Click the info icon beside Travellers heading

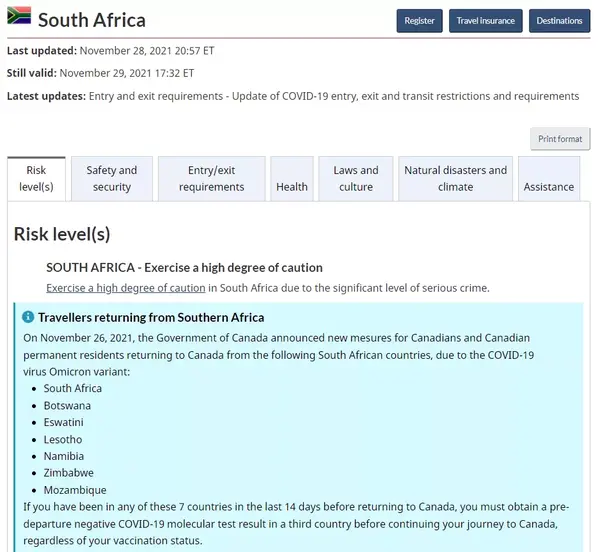[28, 317]
